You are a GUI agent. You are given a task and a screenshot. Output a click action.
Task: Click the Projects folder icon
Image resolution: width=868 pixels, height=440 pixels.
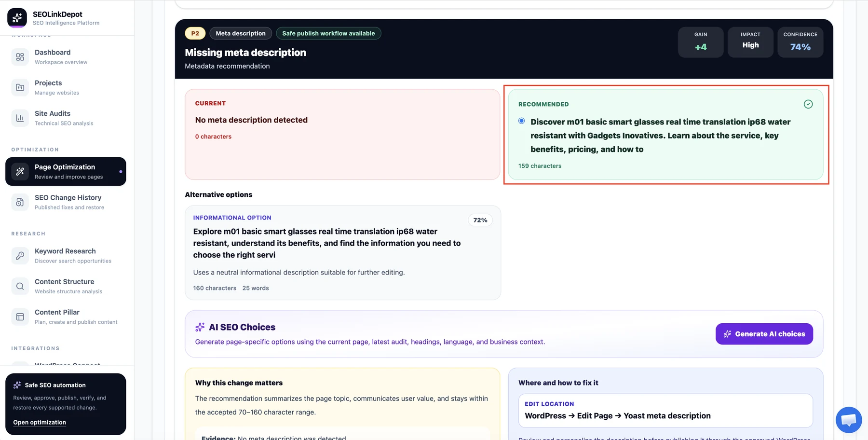pyautogui.click(x=20, y=87)
